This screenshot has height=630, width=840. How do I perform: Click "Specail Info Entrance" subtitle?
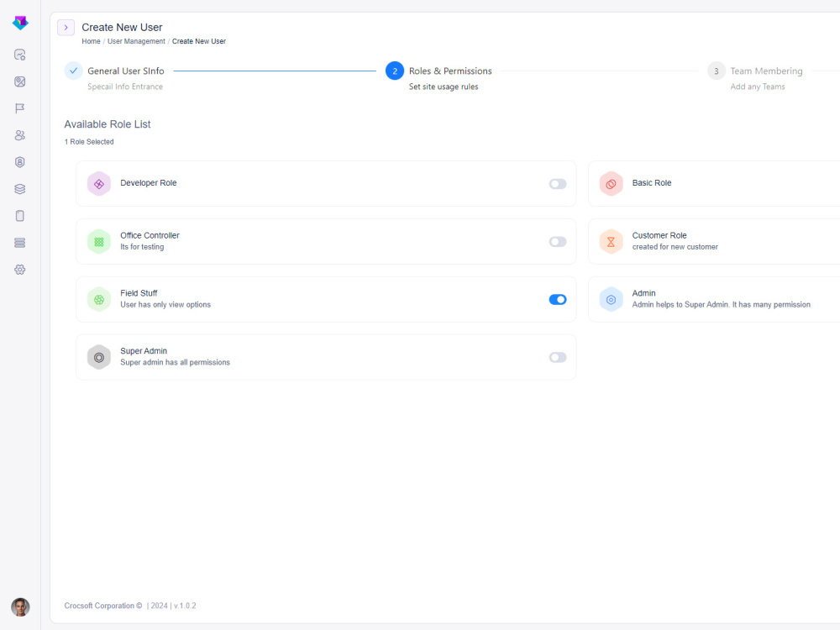(125, 87)
